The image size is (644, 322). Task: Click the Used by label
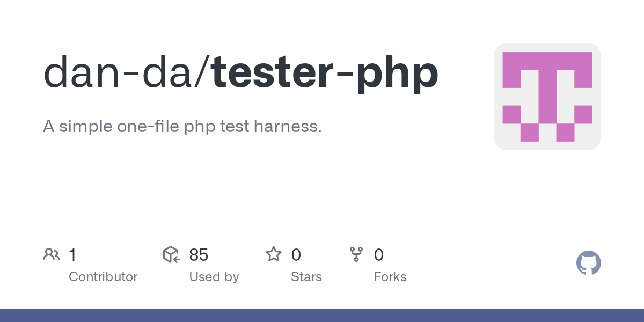pos(214,277)
